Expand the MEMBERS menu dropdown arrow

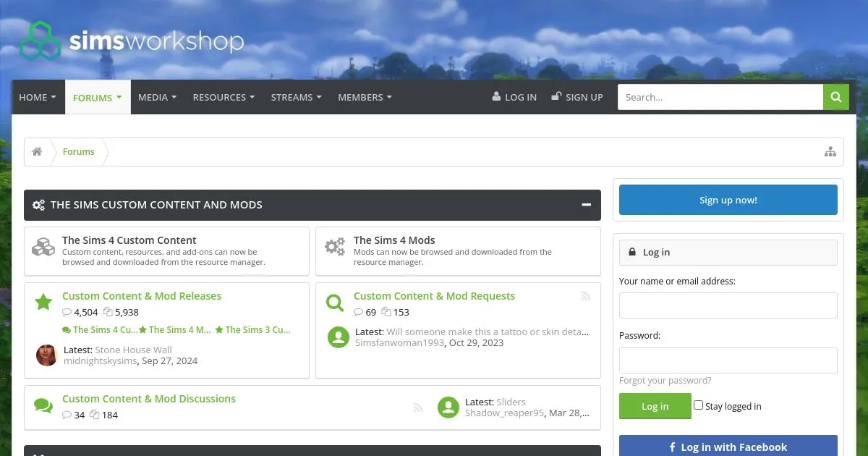pyautogui.click(x=388, y=97)
